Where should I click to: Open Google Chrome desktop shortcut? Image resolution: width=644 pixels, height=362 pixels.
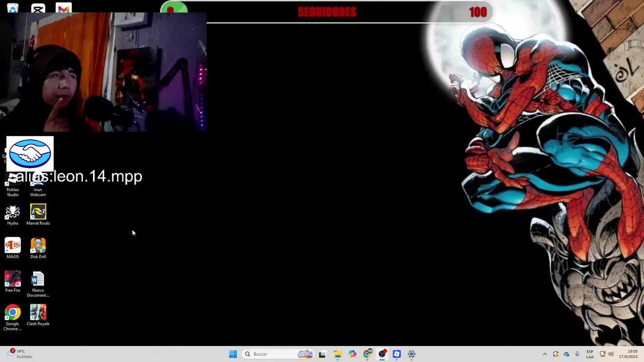(13, 318)
